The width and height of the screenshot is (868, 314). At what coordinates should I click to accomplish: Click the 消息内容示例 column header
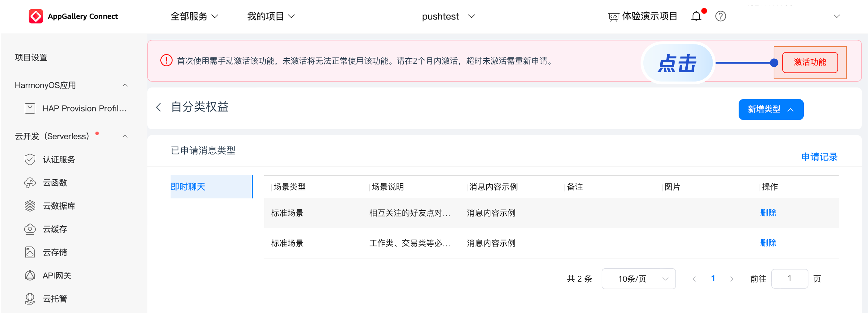[493, 187]
